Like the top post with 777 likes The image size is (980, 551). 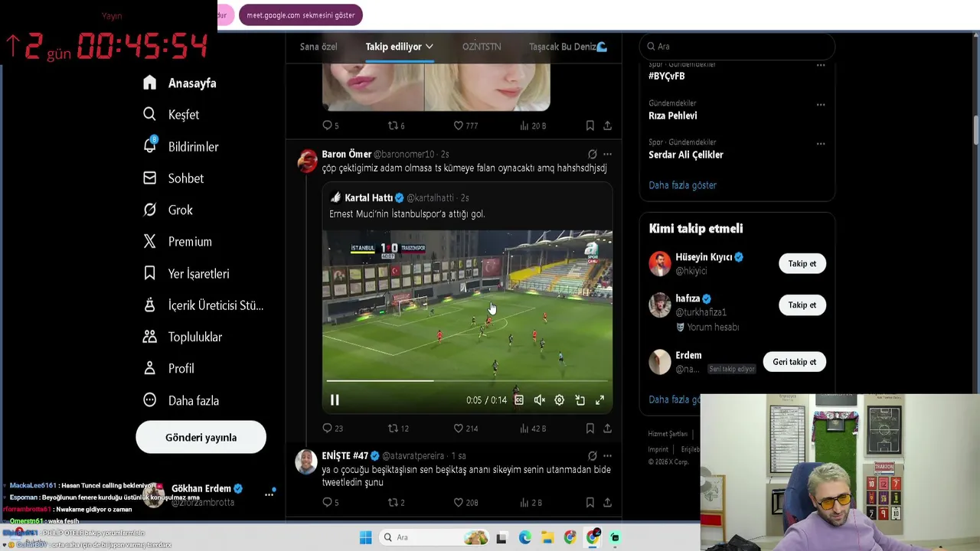465,126
